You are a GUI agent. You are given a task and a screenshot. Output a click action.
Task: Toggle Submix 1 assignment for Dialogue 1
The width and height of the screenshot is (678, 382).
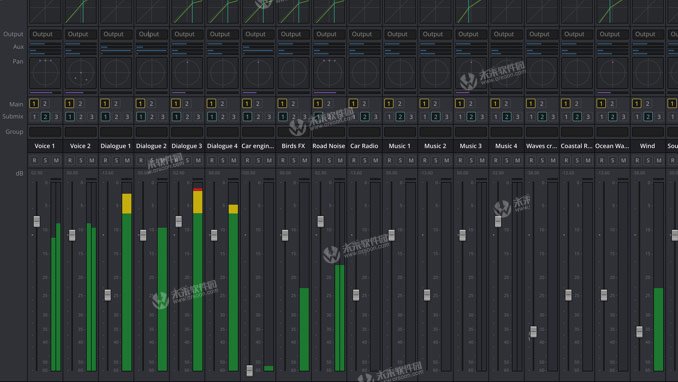click(105, 116)
